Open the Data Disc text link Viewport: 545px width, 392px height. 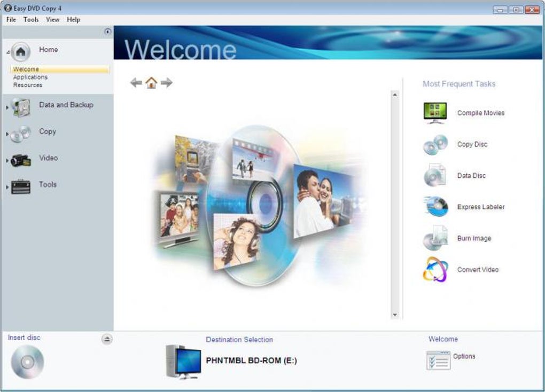(471, 176)
